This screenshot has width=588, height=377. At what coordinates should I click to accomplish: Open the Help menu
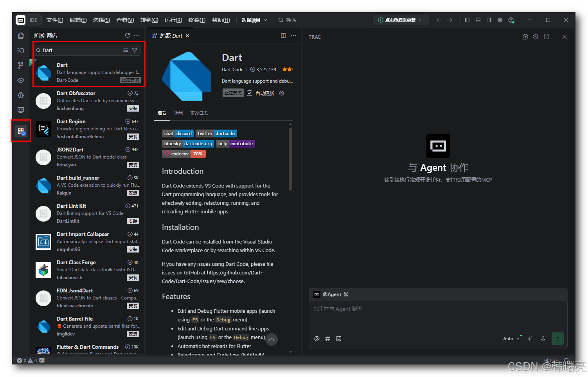tap(221, 20)
